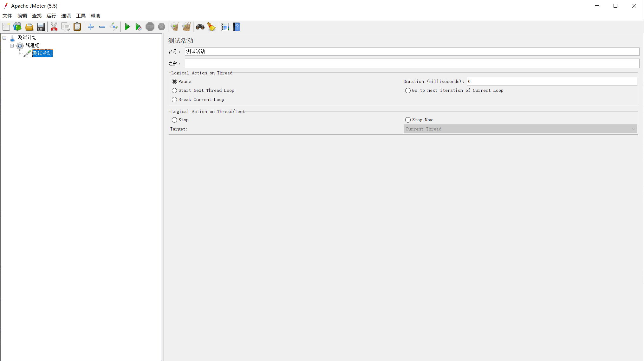
Task: Click the Help icon in toolbar
Action: coord(237,27)
